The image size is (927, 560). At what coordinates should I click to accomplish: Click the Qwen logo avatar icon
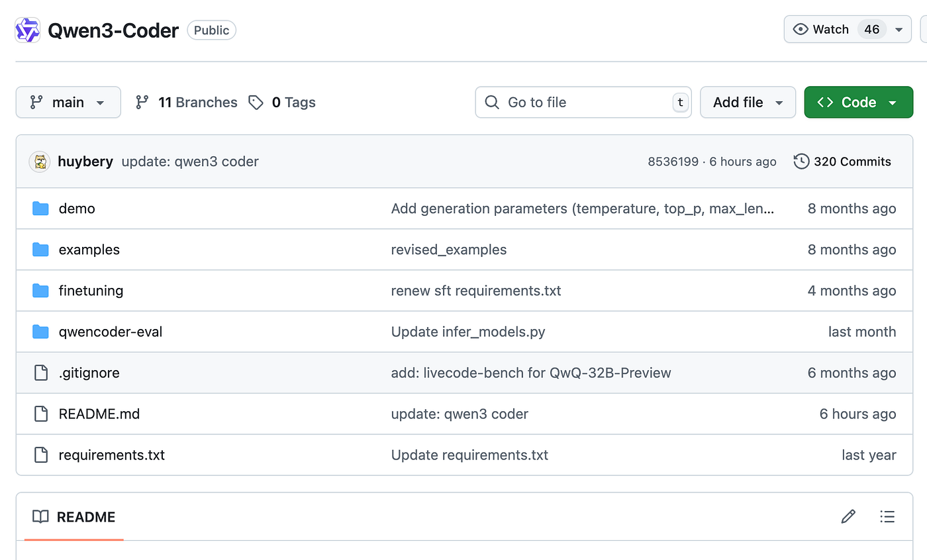28,30
